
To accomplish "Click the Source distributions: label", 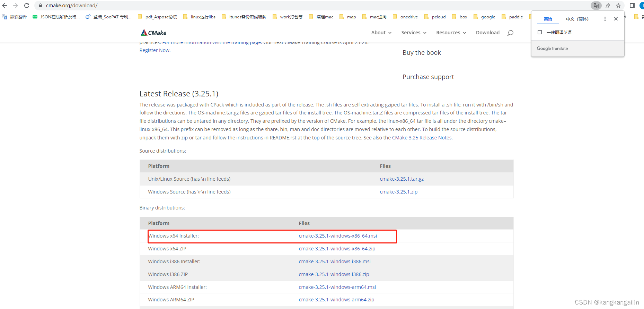I will point(163,151).
